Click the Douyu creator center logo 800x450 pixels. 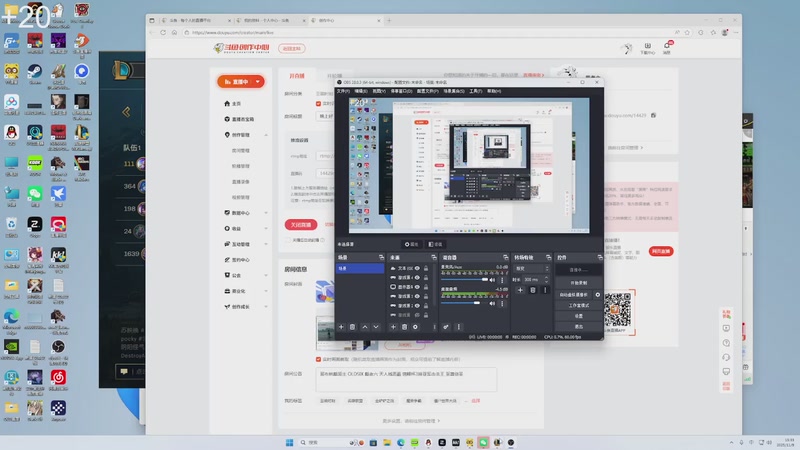(x=241, y=48)
